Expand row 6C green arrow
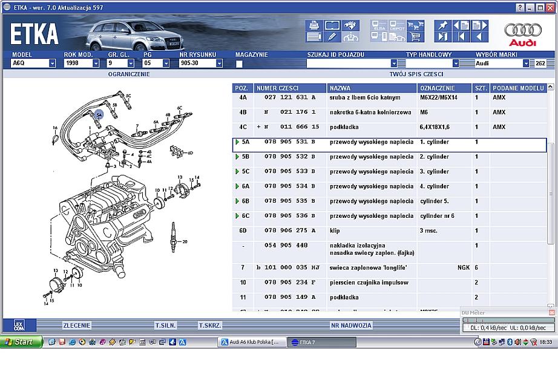Image resolution: width=558 pixels, height=392 pixels. point(237,216)
